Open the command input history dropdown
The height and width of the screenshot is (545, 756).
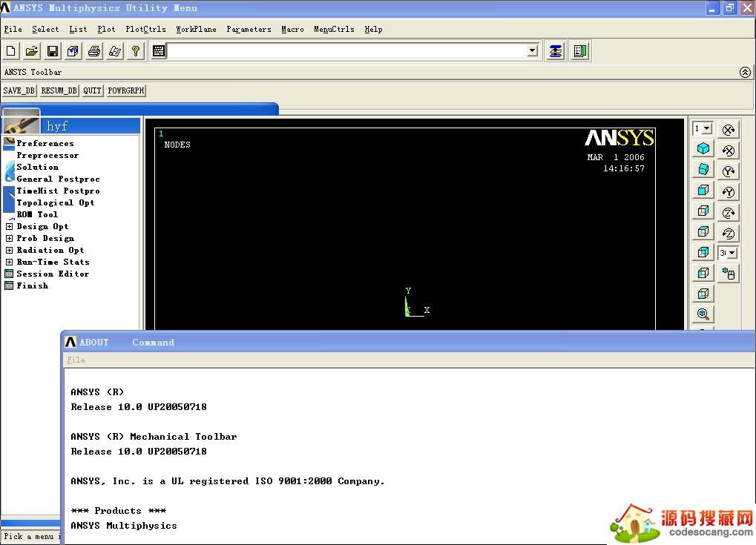point(532,50)
